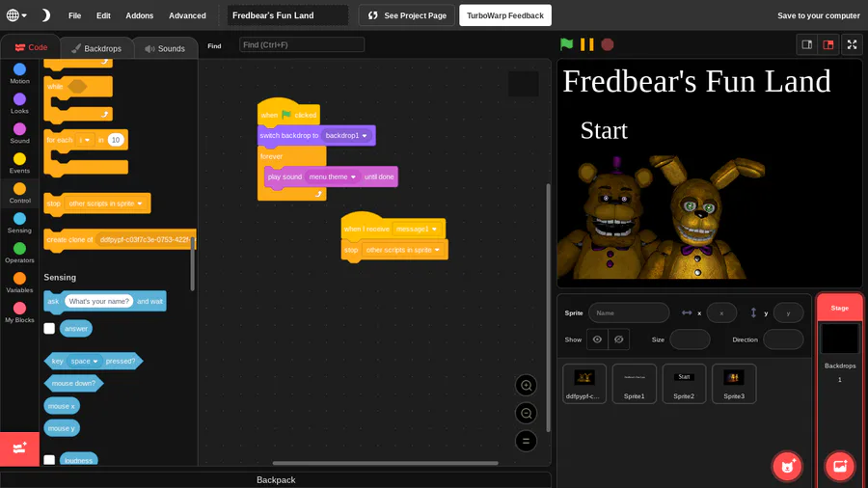The height and width of the screenshot is (488, 868).
Task: Open the menu theme sound dropdown
Action: pyautogui.click(x=332, y=177)
